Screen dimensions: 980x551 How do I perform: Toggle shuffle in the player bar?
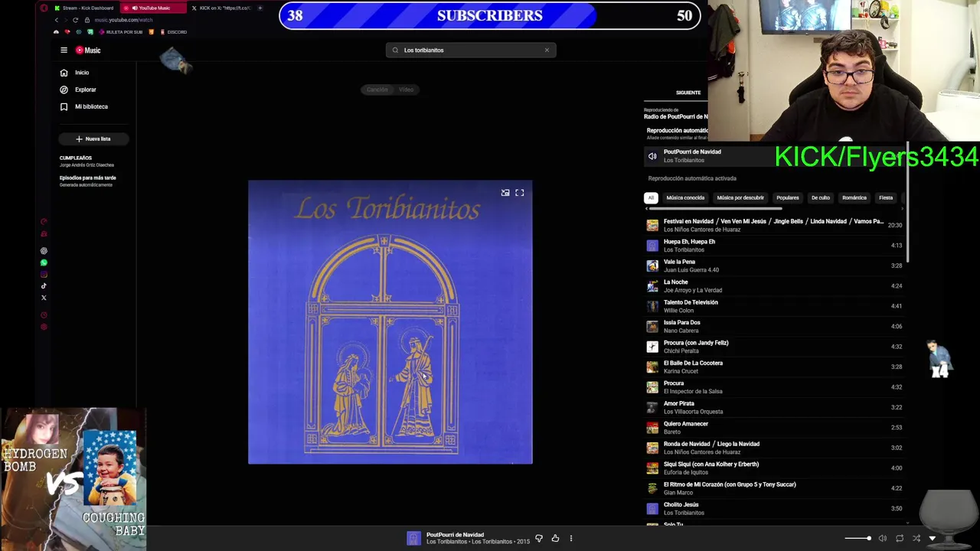[916, 539]
